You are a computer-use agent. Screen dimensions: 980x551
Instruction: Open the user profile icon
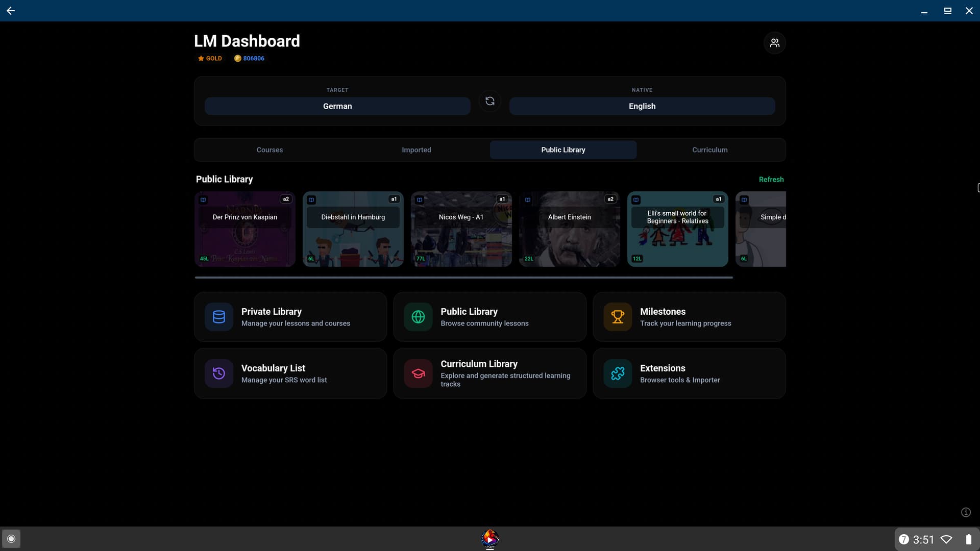click(774, 43)
